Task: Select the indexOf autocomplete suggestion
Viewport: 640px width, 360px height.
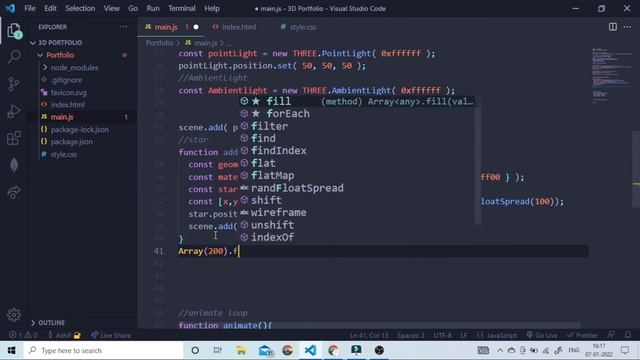Action: (357, 237)
